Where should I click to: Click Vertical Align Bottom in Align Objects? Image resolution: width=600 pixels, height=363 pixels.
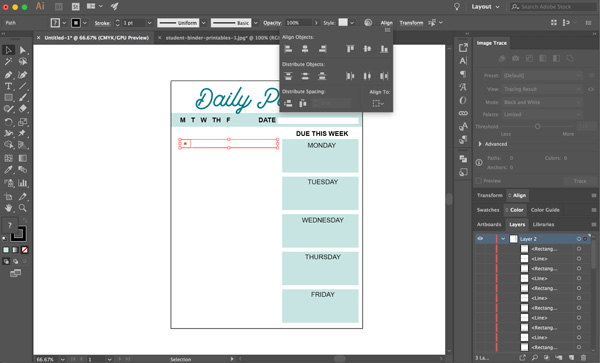pos(384,49)
